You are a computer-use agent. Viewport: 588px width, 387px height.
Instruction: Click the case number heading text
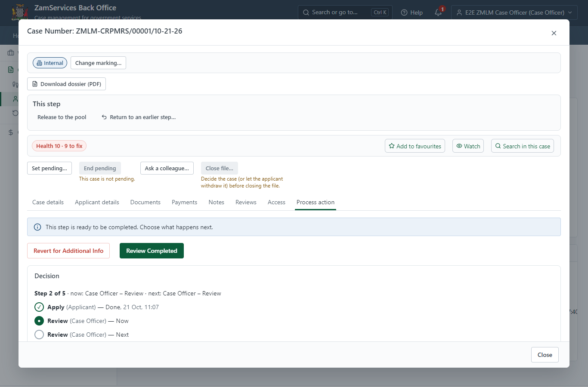105,31
